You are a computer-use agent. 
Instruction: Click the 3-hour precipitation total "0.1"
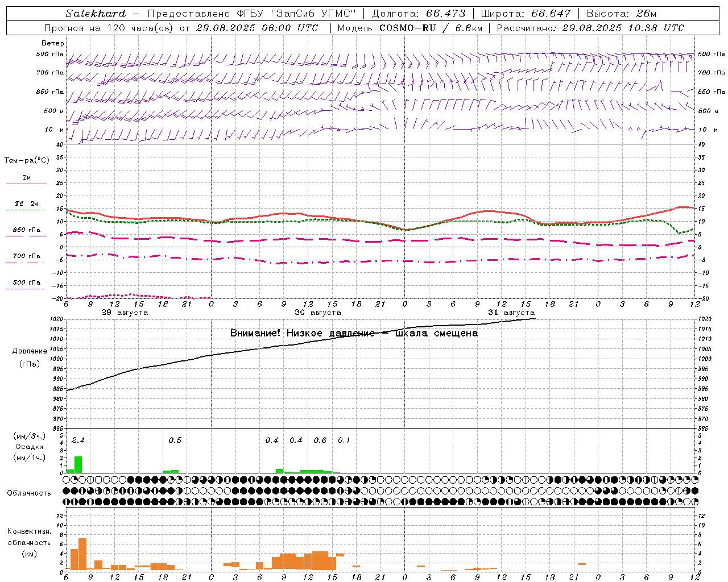[344, 440]
